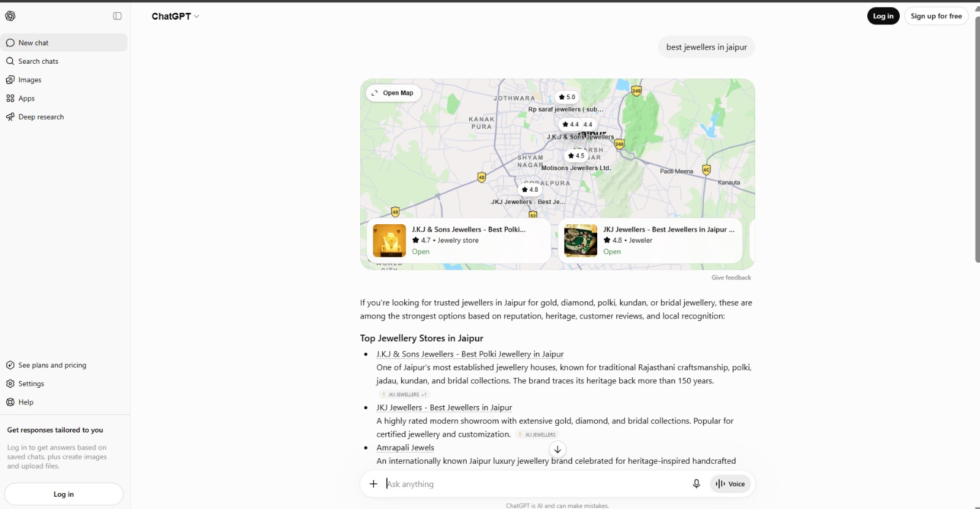Open the Amrapali Jewels link

click(405, 448)
